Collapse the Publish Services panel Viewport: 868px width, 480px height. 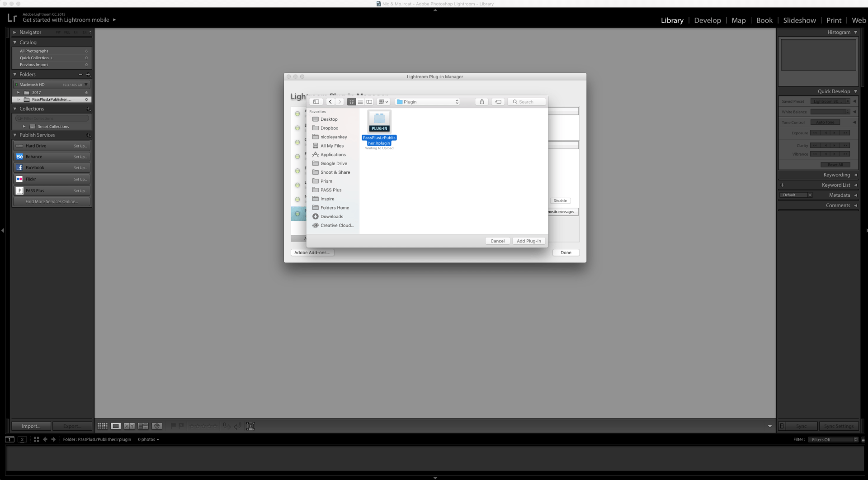pyautogui.click(x=14, y=135)
